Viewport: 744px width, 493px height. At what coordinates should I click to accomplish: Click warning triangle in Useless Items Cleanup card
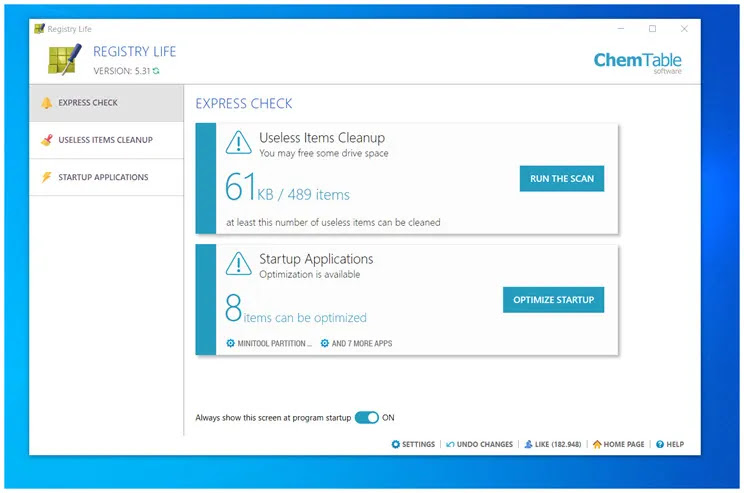[238, 142]
